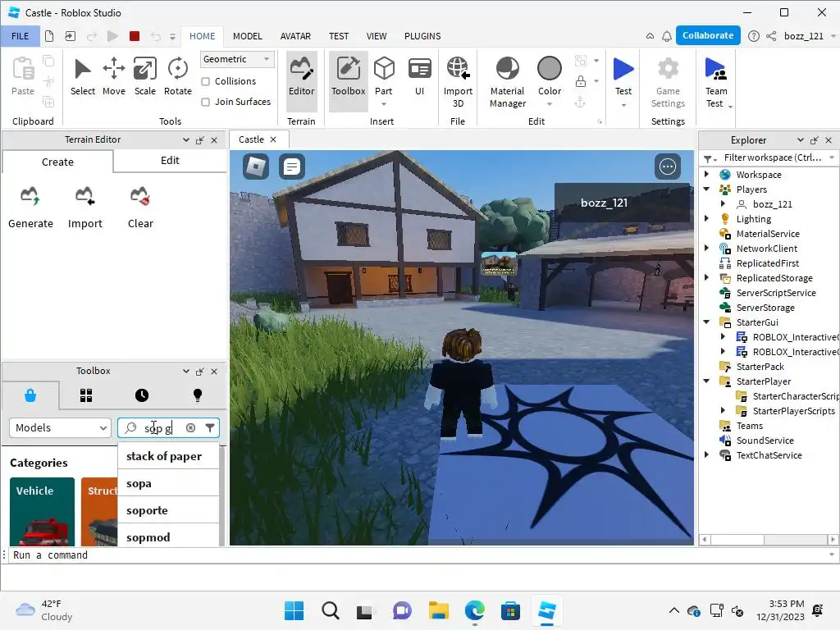Viewport: 840px width, 630px height.
Task: Open the Vehicle category card
Action: [43, 512]
